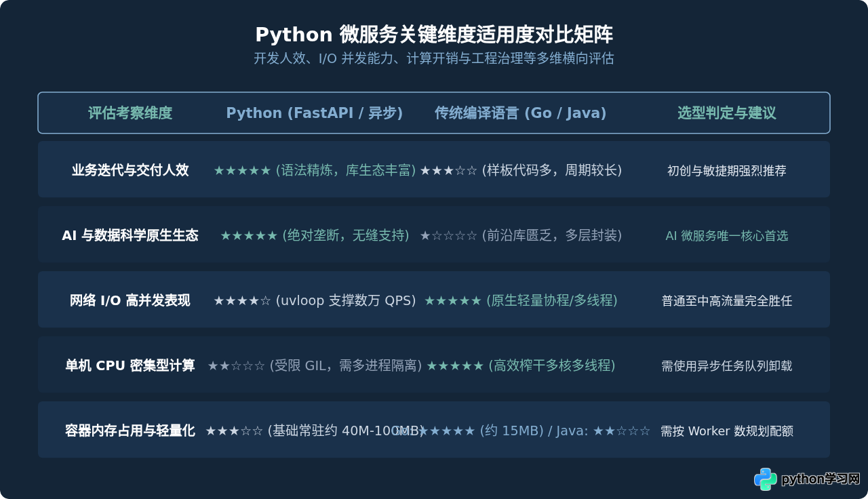Click the Python four-star rating in 网络 I/O 高并发表现 row
This screenshot has width=868, height=499.
pos(242,301)
